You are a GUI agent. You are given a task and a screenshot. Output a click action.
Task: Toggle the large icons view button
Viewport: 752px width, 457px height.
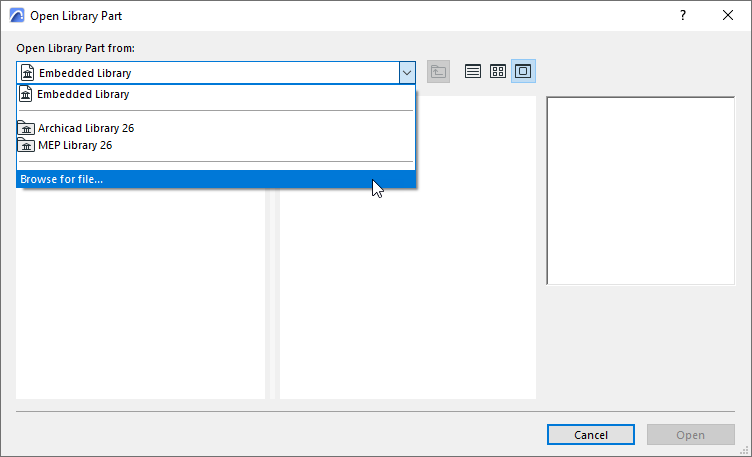(523, 72)
